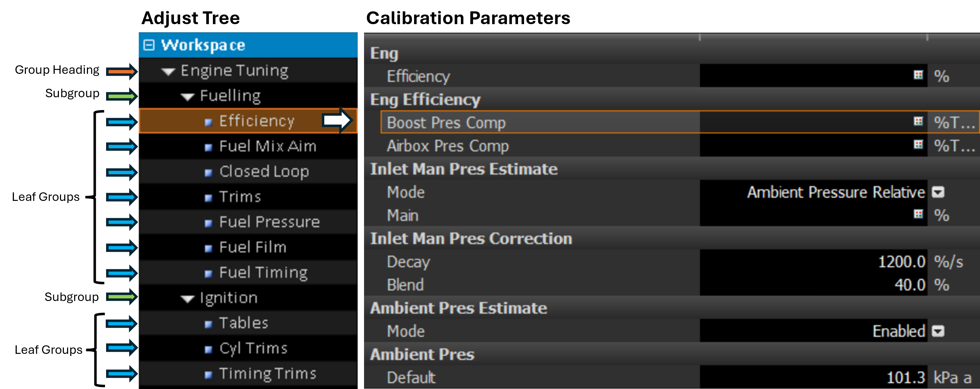Open the Inlet Man Pres Main table icon
The image size is (980, 389).
[x=918, y=214]
